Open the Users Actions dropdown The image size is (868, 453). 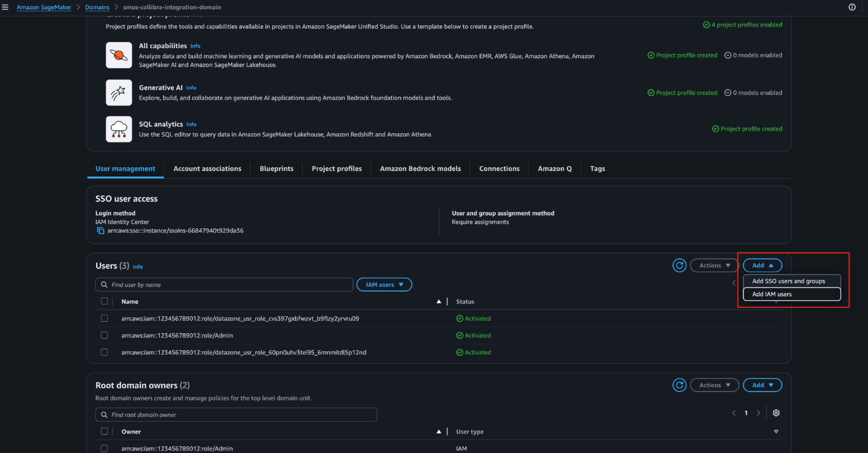(x=714, y=266)
